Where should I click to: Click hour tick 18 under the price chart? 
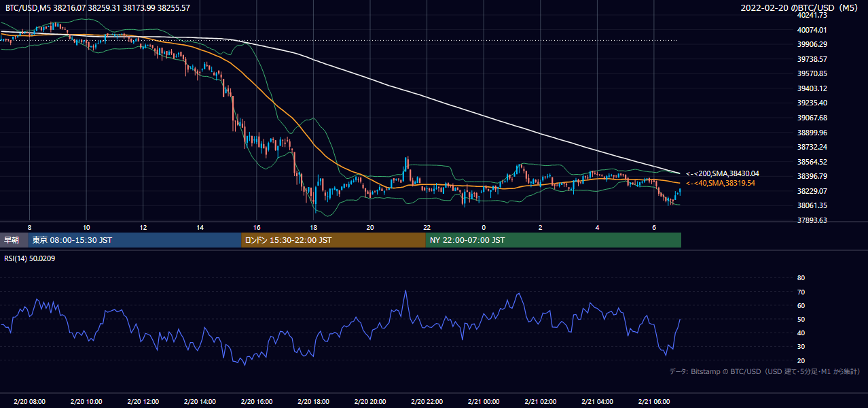click(313, 226)
